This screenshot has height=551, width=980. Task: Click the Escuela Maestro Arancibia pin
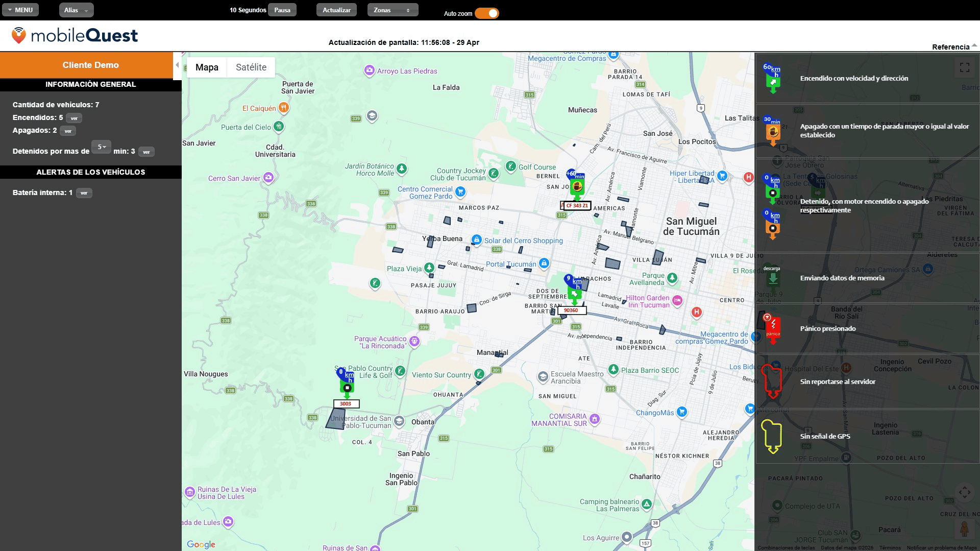(x=543, y=377)
